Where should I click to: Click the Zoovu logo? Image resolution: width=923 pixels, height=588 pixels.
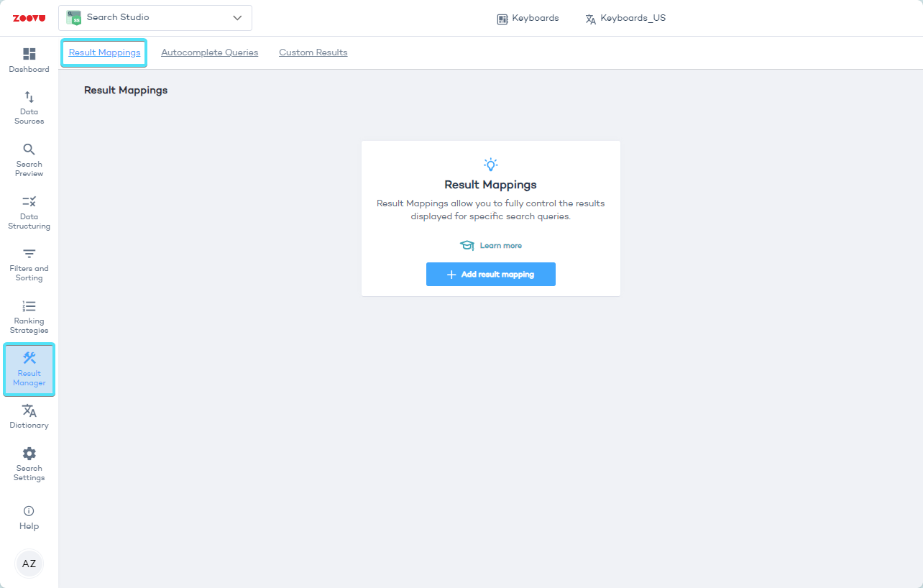29,18
